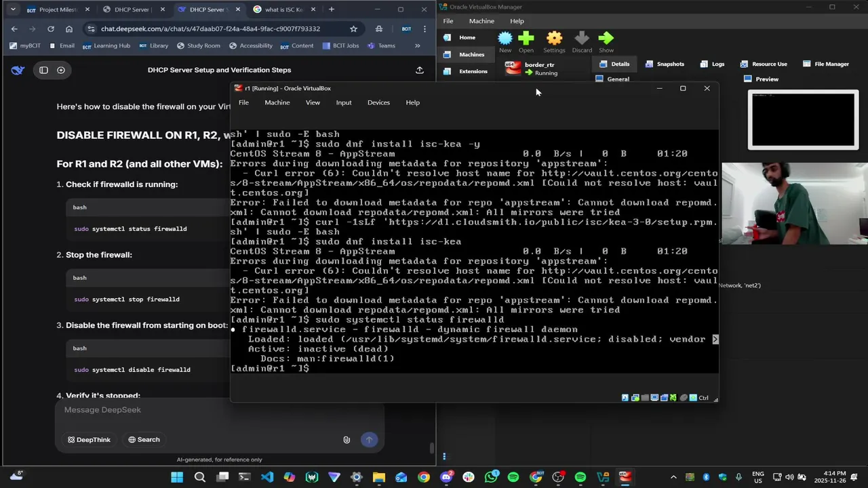The height and width of the screenshot is (488, 868).
Task: Click the Message DeepSeek input field
Action: tap(219, 410)
